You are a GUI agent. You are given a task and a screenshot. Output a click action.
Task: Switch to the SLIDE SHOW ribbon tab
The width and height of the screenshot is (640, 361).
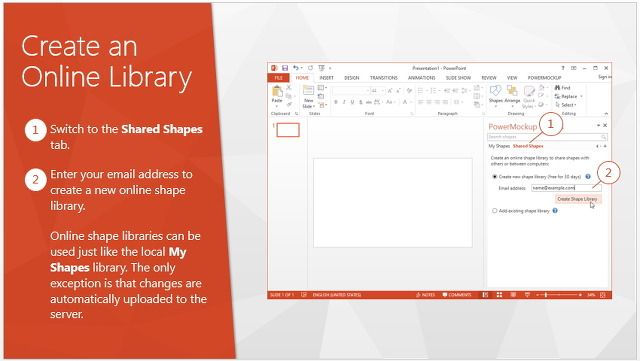[x=458, y=78]
